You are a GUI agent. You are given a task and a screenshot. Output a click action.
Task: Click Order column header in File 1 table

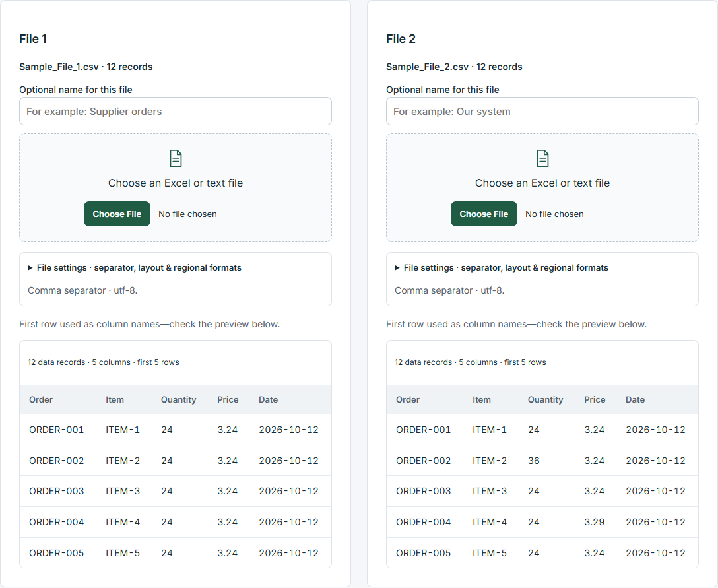click(41, 399)
